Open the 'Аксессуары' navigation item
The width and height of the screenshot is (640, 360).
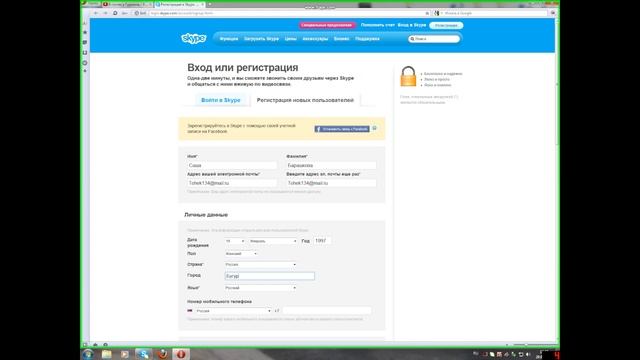pyautogui.click(x=315, y=39)
